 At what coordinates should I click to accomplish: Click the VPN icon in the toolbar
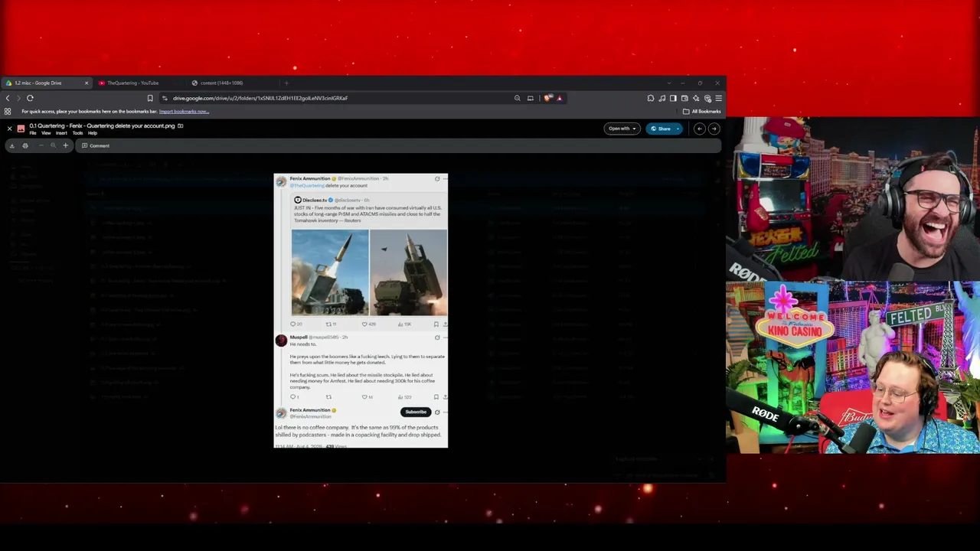point(707,98)
